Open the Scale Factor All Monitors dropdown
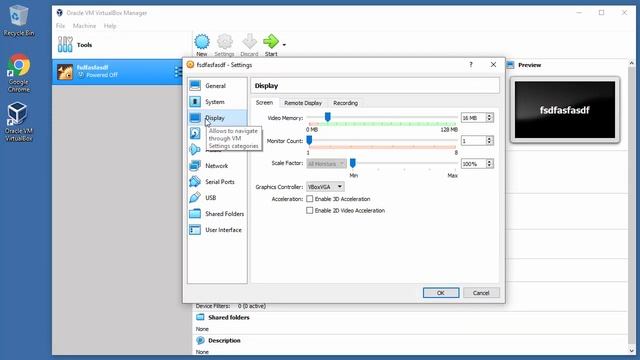Viewport: 640px width, 360px height. click(x=326, y=164)
